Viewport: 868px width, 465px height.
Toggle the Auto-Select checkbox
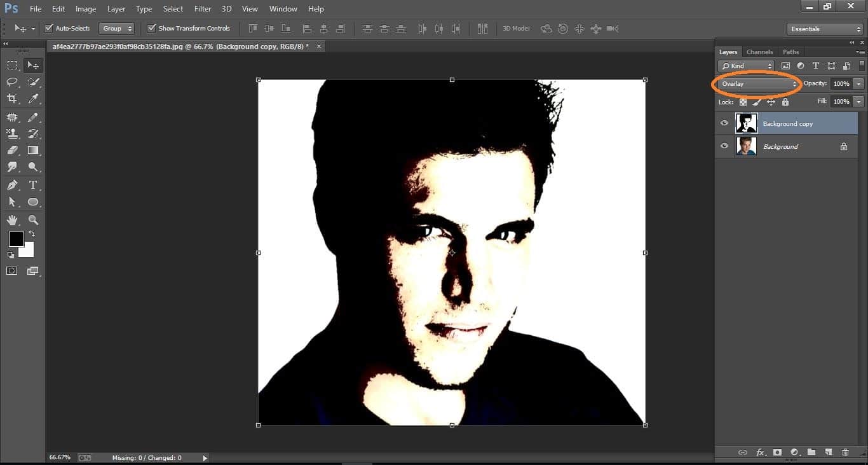tap(48, 28)
